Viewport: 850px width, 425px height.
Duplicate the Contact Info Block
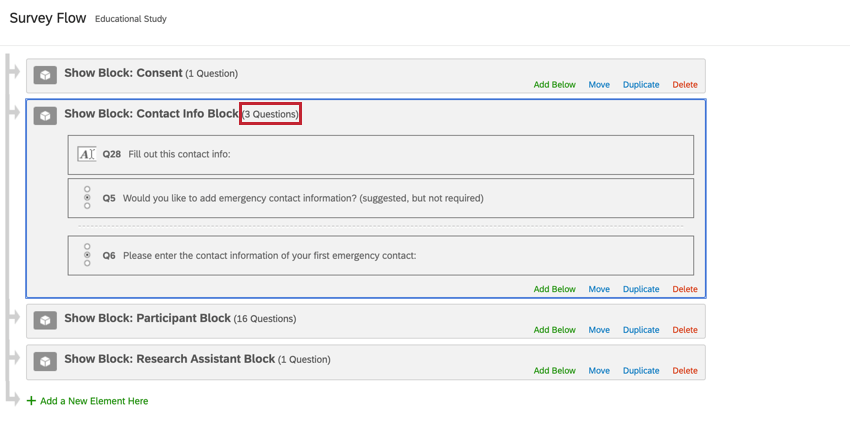pos(641,289)
